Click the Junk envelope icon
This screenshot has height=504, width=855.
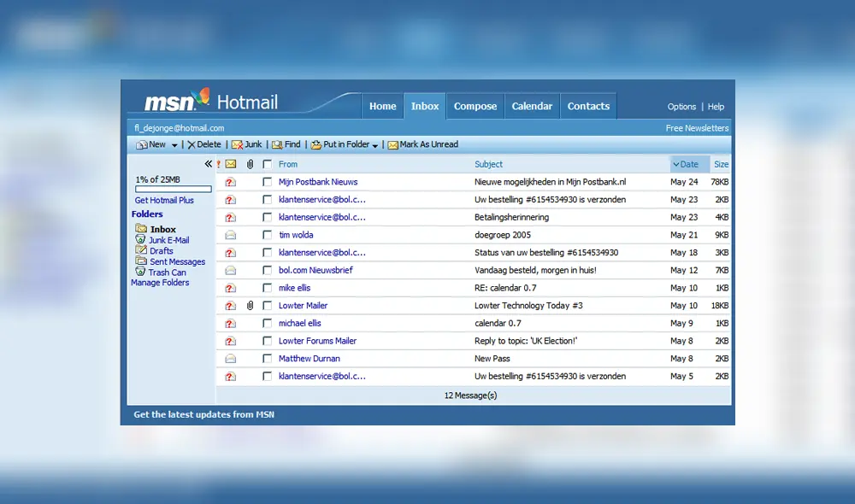point(237,145)
